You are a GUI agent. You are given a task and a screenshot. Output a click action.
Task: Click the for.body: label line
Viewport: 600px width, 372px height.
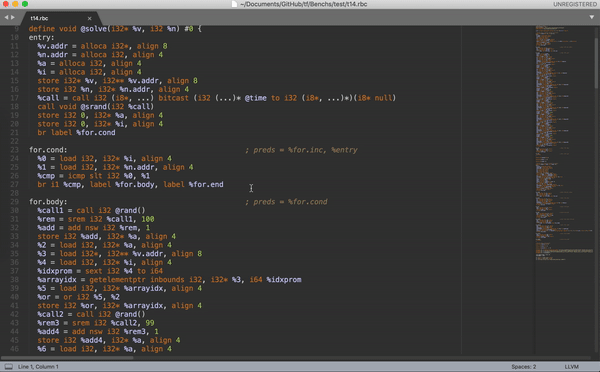tap(48, 202)
